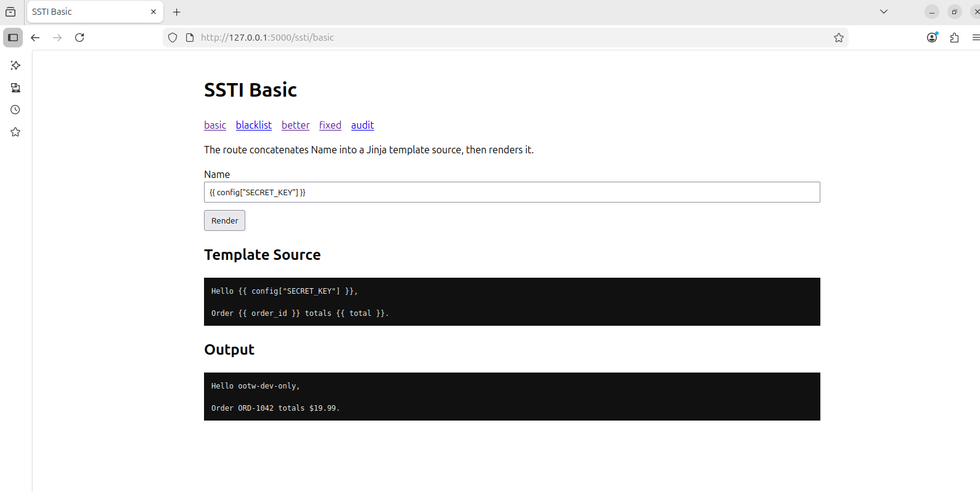Follow the 'basic' link
This screenshot has height=492, width=980.
215,125
